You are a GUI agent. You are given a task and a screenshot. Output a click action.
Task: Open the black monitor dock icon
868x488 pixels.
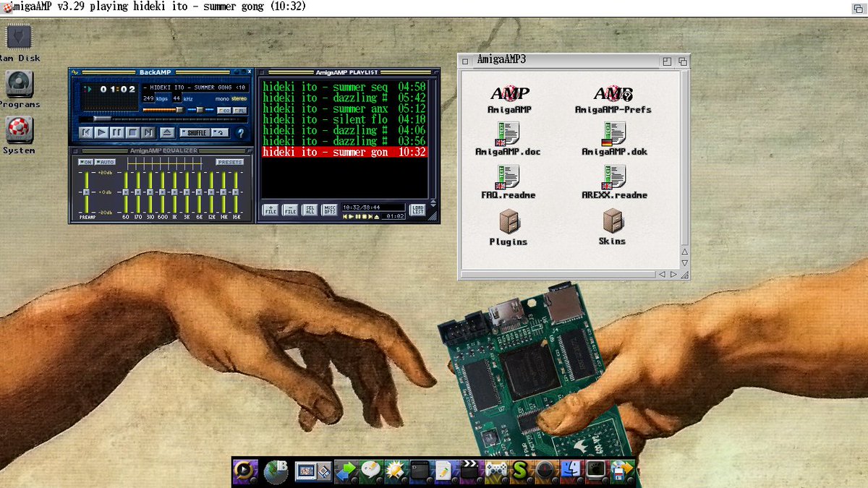[597, 471]
